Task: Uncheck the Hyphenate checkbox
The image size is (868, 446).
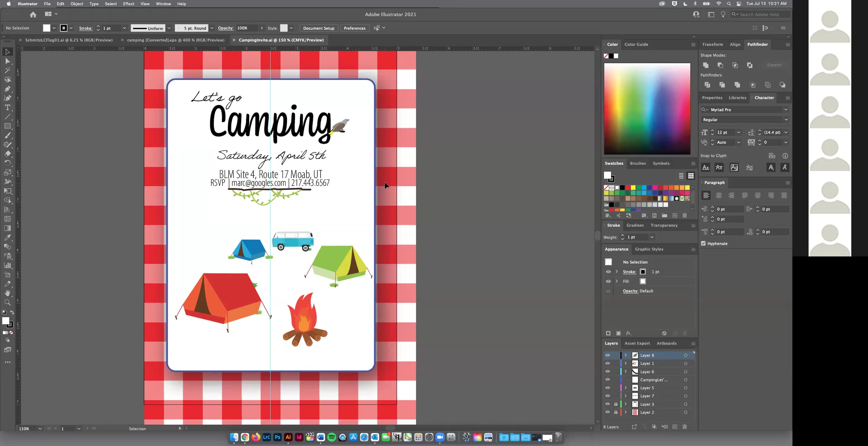Action: pyautogui.click(x=703, y=243)
